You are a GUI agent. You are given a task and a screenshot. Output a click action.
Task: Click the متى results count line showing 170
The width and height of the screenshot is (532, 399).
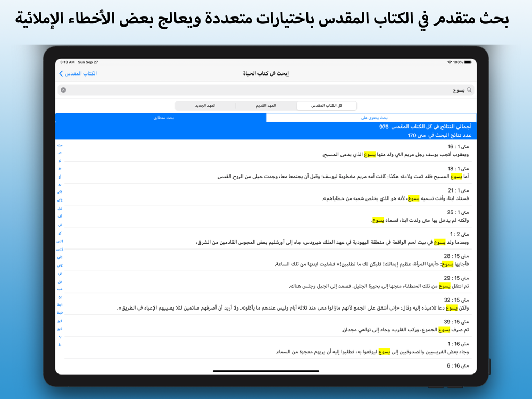click(x=439, y=135)
